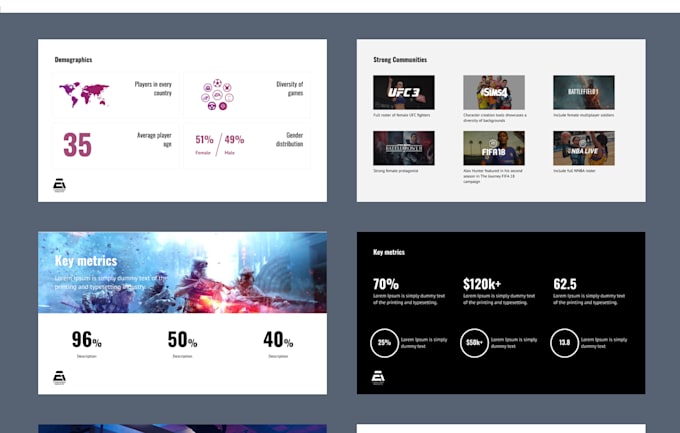The height and width of the screenshot is (433, 680).
Task: Click the "62.5" metric value
Action: point(565,284)
